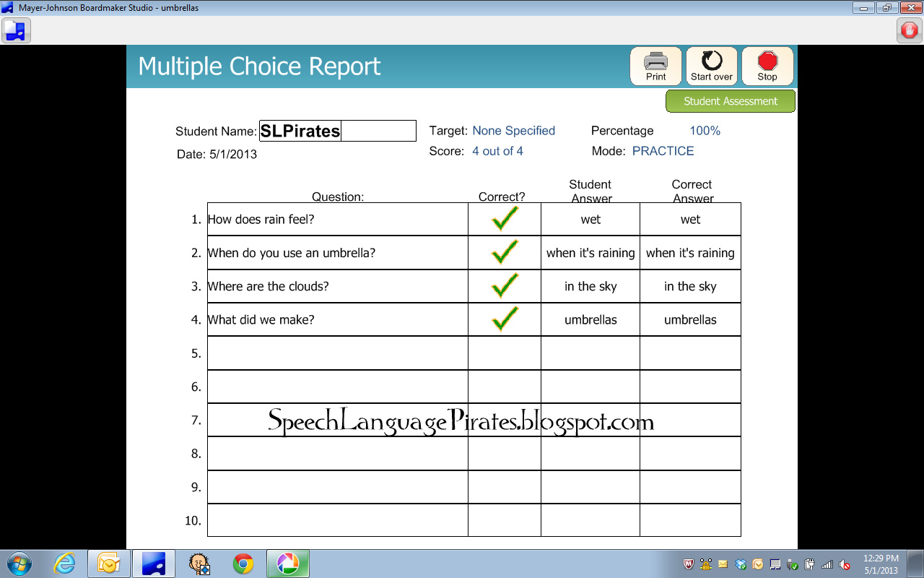Click the red stop icon in top-right toolbar
The image size is (924, 578).
pos(908,30)
